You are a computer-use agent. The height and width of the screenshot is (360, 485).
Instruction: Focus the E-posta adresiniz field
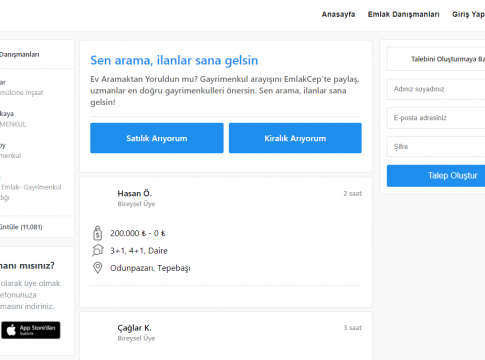pos(436,118)
